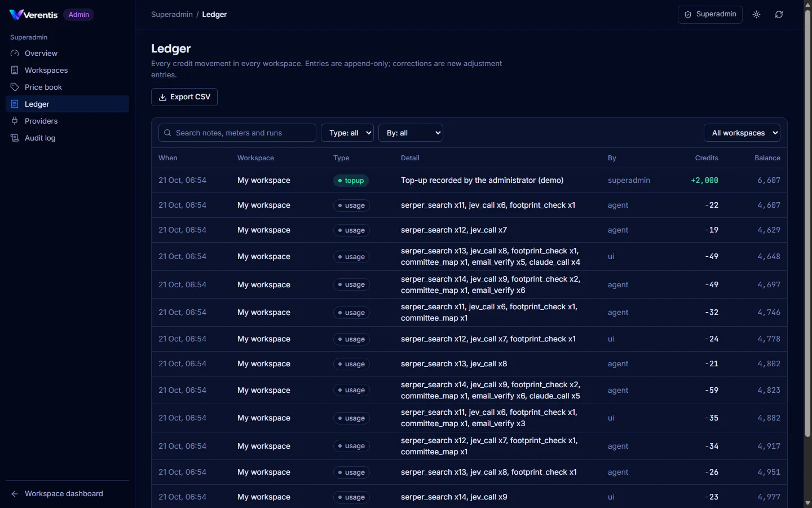The image size is (812, 508).
Task: Click the Overview gauge icon in sidebar
Action: pyautogui.click(x=15, y=53)
